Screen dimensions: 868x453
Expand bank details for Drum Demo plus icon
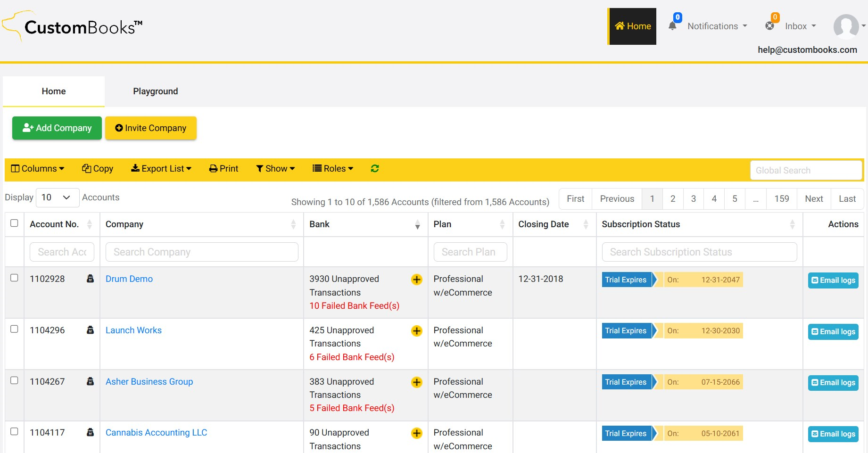click(x=416, y=280)
